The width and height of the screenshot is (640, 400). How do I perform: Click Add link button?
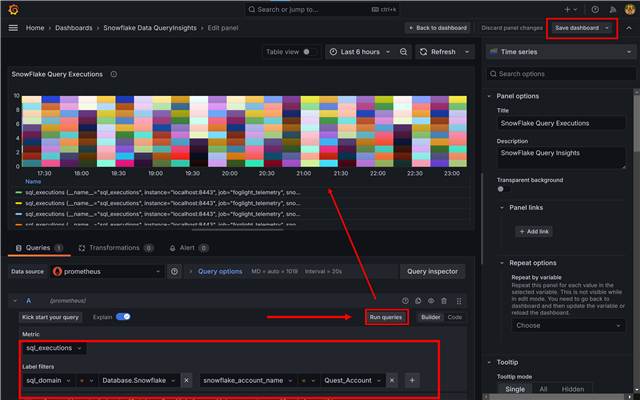[x=534, y=231]
